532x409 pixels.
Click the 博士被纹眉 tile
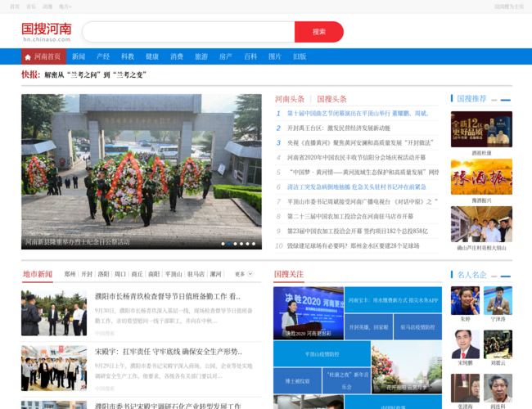pyautogui.click(x=297, y=381)
